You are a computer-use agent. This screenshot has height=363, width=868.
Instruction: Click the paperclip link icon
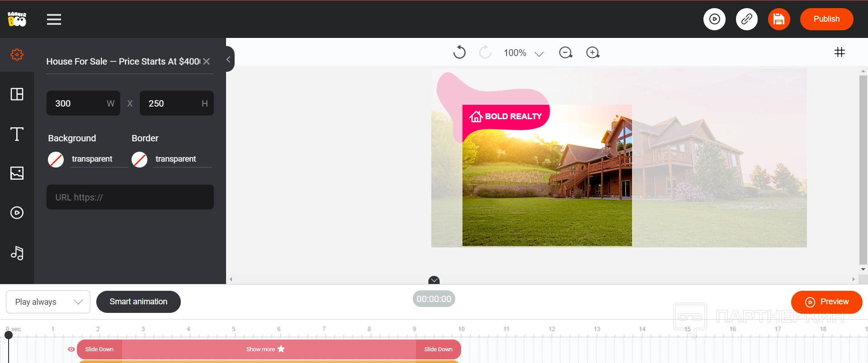746,19
